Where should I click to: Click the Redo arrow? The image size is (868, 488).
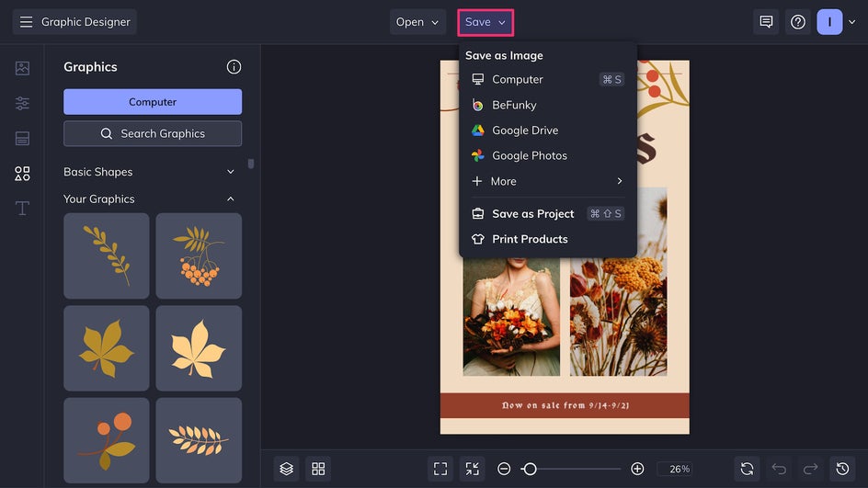(x=810, y=469)
